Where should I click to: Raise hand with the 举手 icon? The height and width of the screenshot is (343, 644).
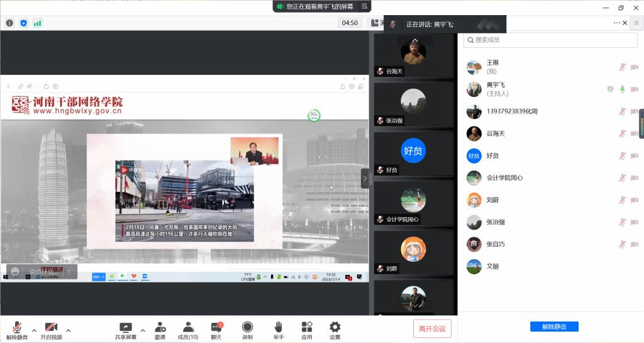(x=278, y=327)
